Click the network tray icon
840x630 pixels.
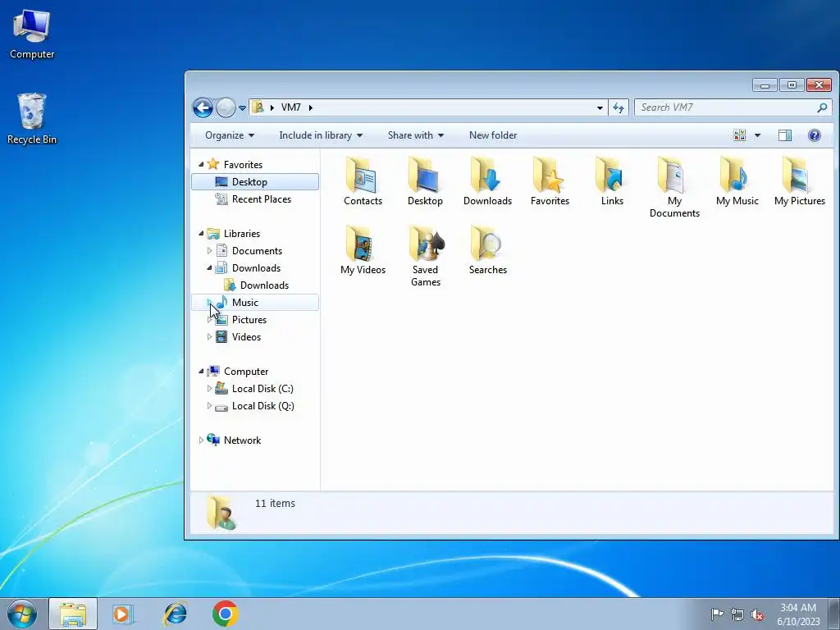tap(737, 614)
